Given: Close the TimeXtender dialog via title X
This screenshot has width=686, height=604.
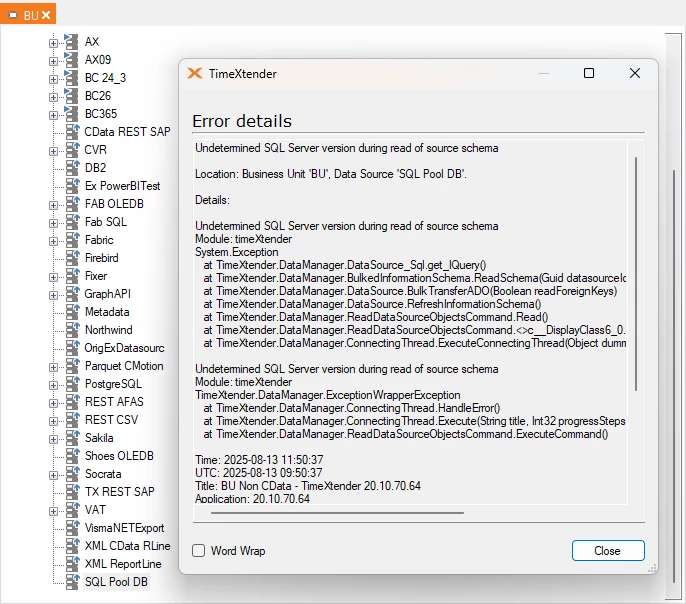Looking at the screenshot, I should 635,73.
